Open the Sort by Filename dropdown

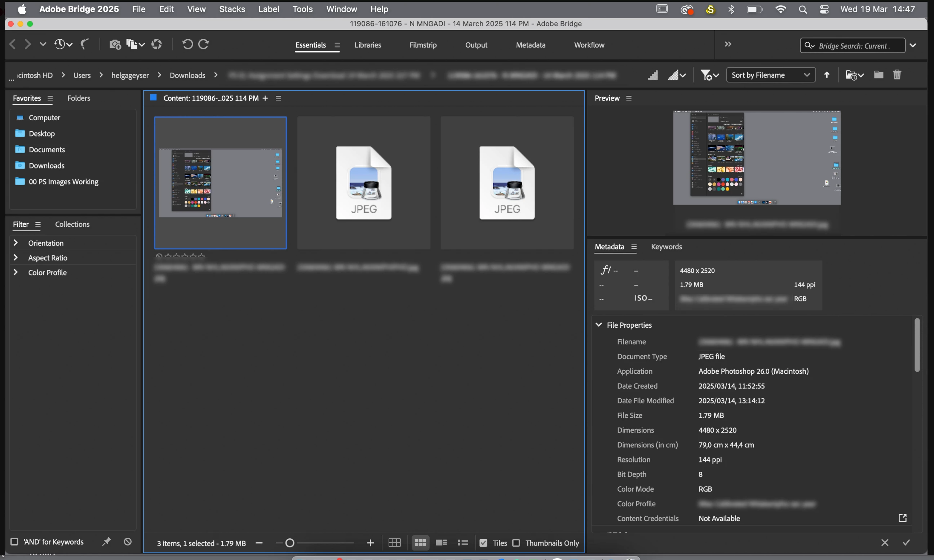770,75
